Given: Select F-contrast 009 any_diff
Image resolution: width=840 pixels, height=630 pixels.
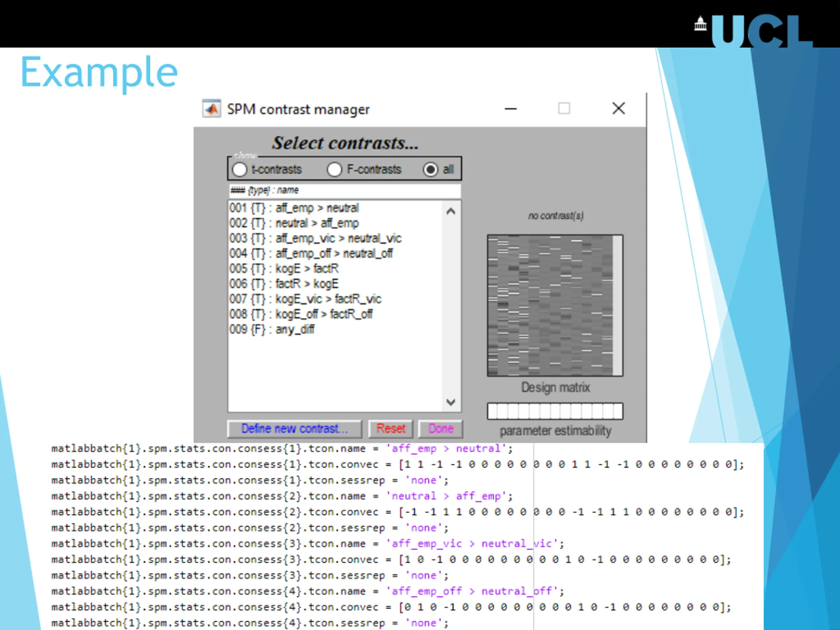Looking at the screenshot, I should tap(272, 330).
